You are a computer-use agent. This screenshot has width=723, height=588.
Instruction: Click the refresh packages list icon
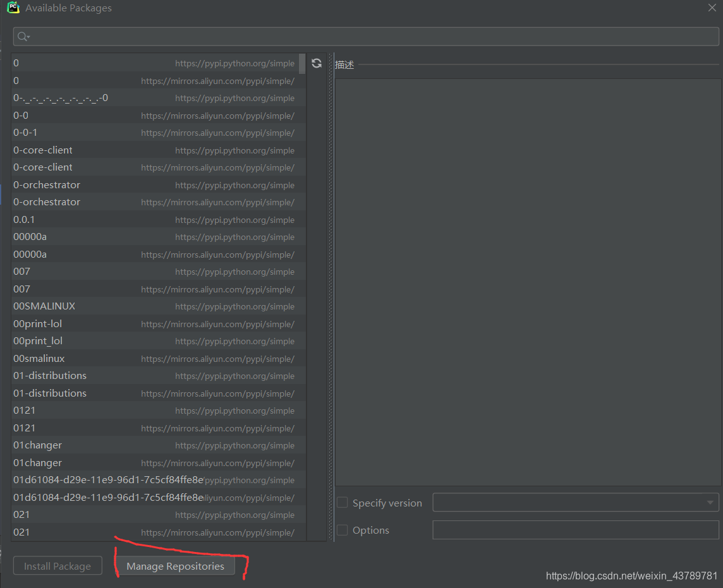coord(316,63)
